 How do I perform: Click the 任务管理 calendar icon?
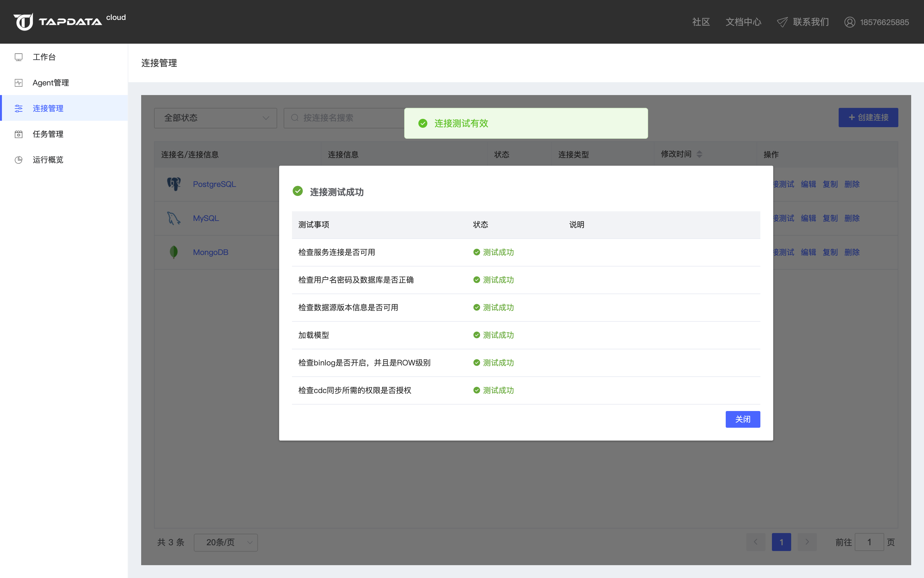point(18,134)
